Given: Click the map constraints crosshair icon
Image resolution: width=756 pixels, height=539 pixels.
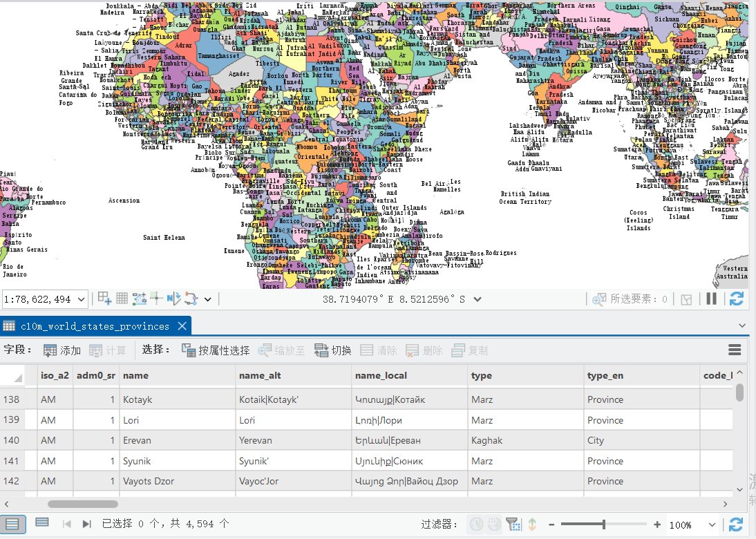Looking at the screenshot, I should point(156,299).
